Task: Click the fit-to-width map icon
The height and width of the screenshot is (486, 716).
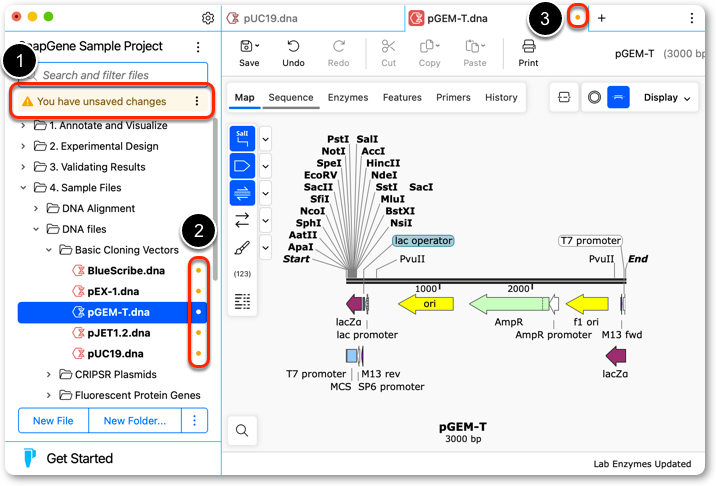Action: point(564,97)
